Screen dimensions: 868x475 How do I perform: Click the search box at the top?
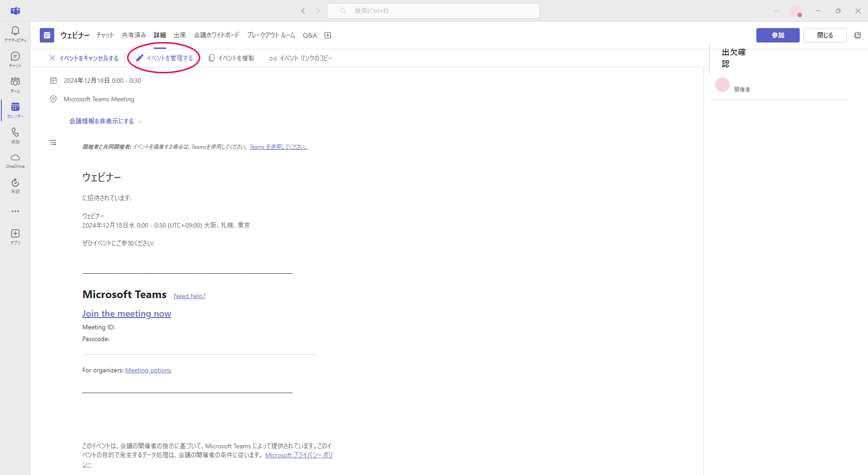[433, 11]
